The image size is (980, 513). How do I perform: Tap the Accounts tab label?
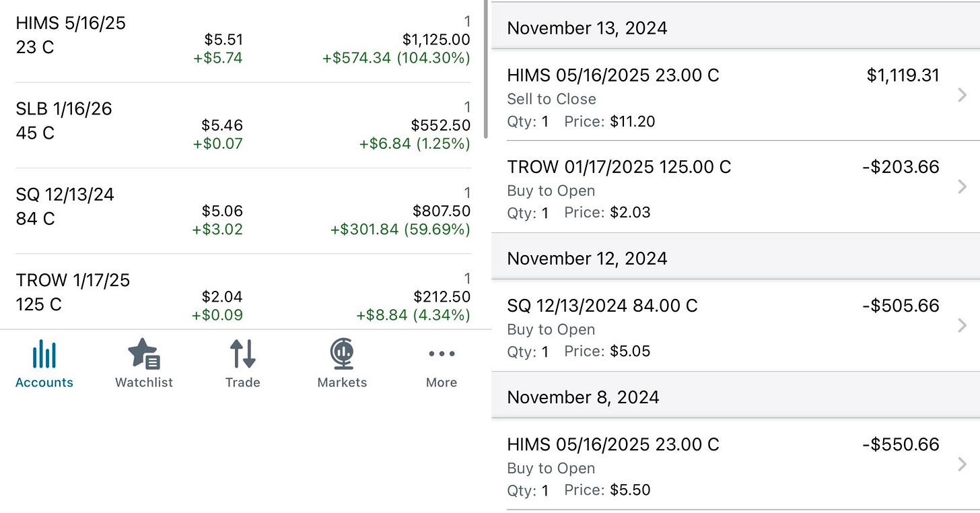[x=44, y=382]
